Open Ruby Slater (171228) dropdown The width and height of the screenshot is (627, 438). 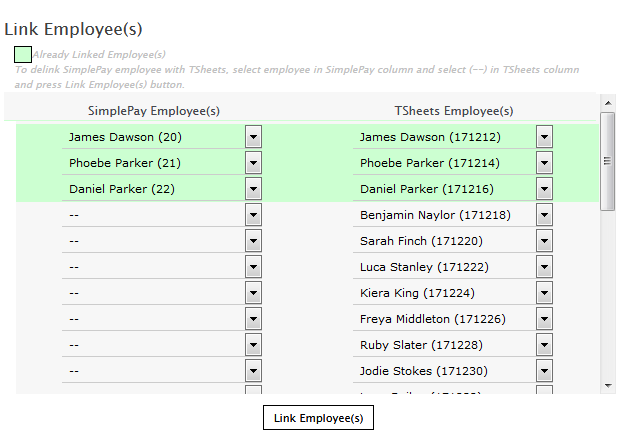tap(544, 345)
